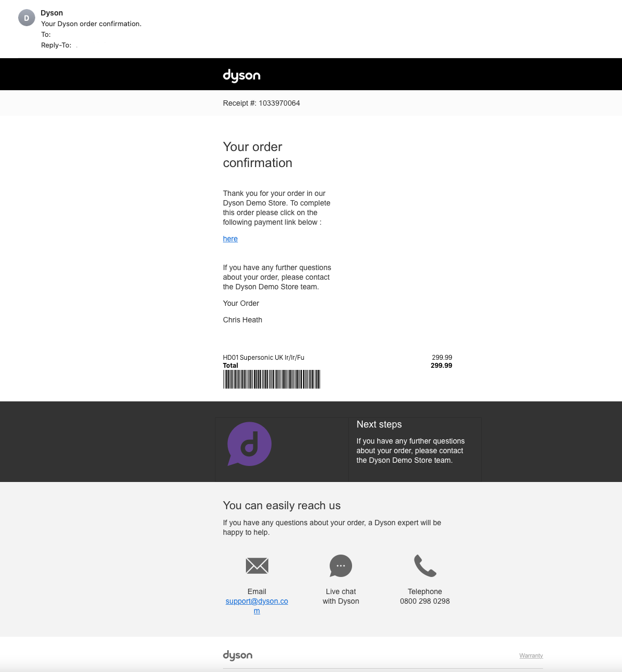Click the Email envelope icon

(x=257, y=566)
